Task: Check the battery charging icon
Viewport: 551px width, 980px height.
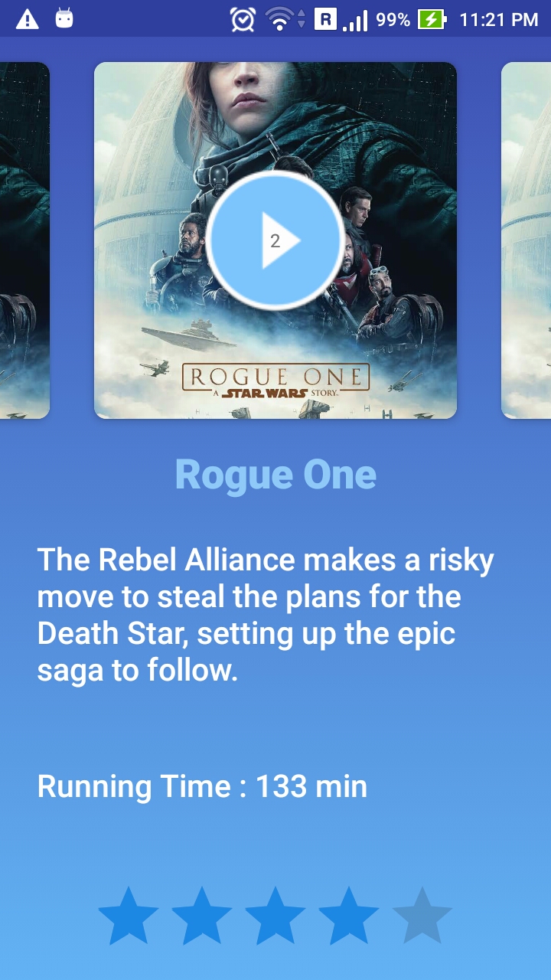Action: 431,19
